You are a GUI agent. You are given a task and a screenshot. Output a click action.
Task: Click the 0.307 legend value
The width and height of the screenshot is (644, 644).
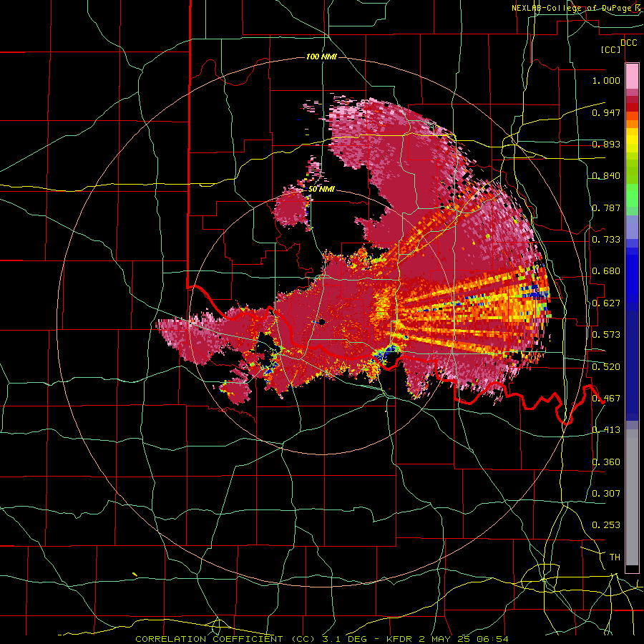pyautogui.click(x=606, y=494)
